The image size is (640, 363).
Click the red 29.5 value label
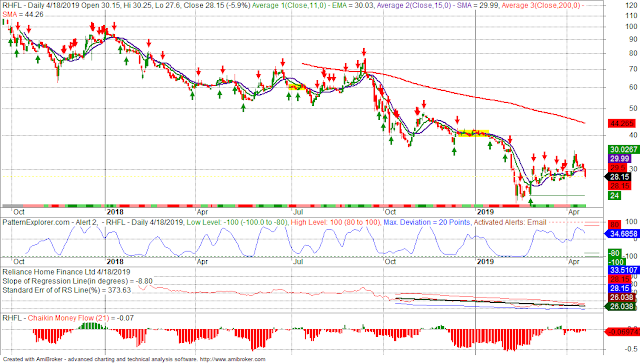[618, 168]
